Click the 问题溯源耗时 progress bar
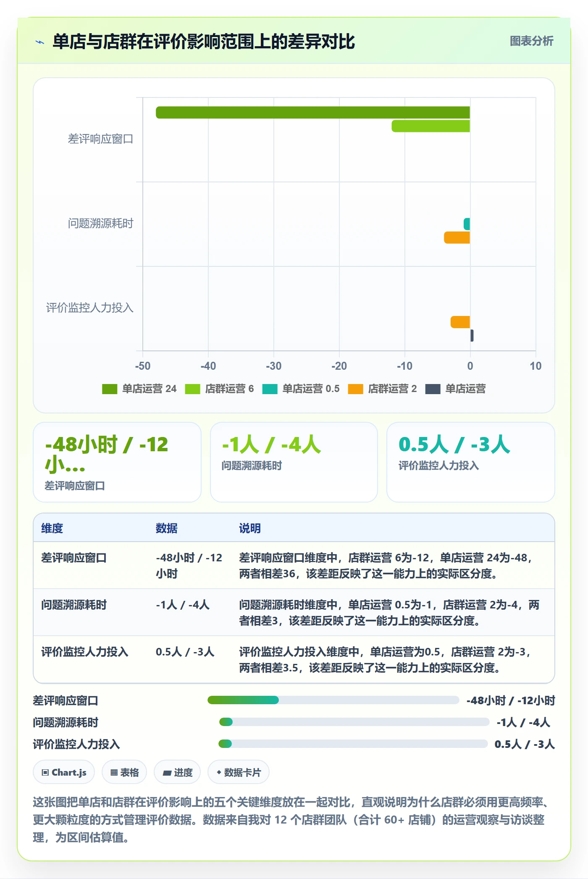588x879 pixels. (354, 722)
